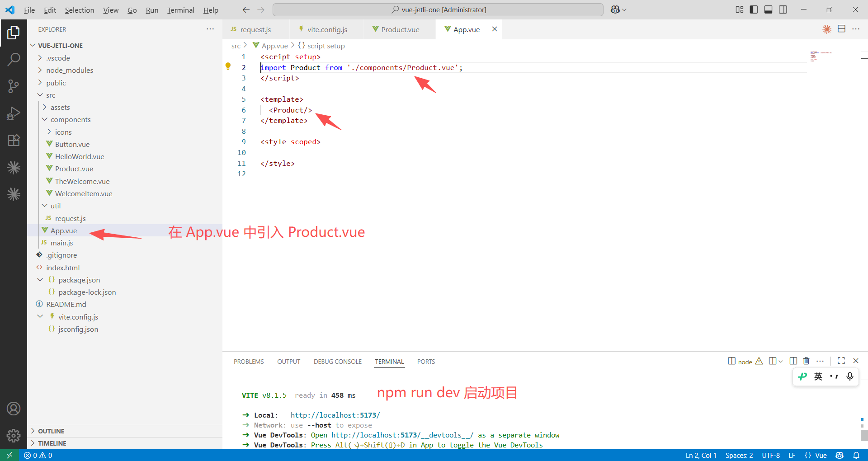Screen dimensions: 868x461
Task: Click Copilot status icon in status bar
Action: pyautogui.click(x=840, y=455)
